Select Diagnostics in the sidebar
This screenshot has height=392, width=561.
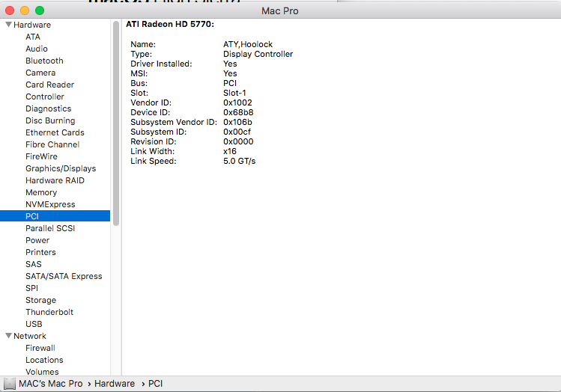click(48, 108)
